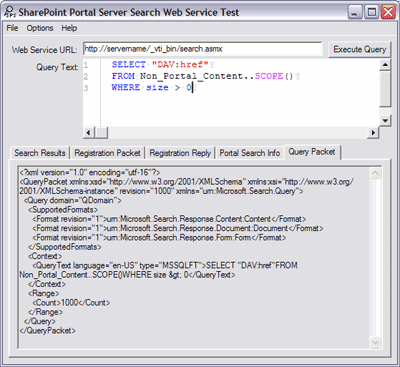This screenshot has width=400, height=367.
Task: Click the <Context> opening tag line
Action: [45, 256]
